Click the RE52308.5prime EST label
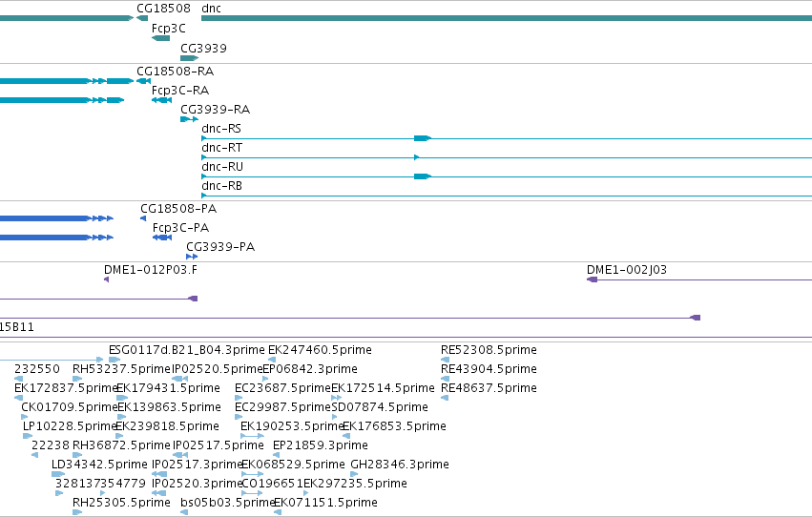The height and width of the screenshot is (517, 812). point(489,350)
